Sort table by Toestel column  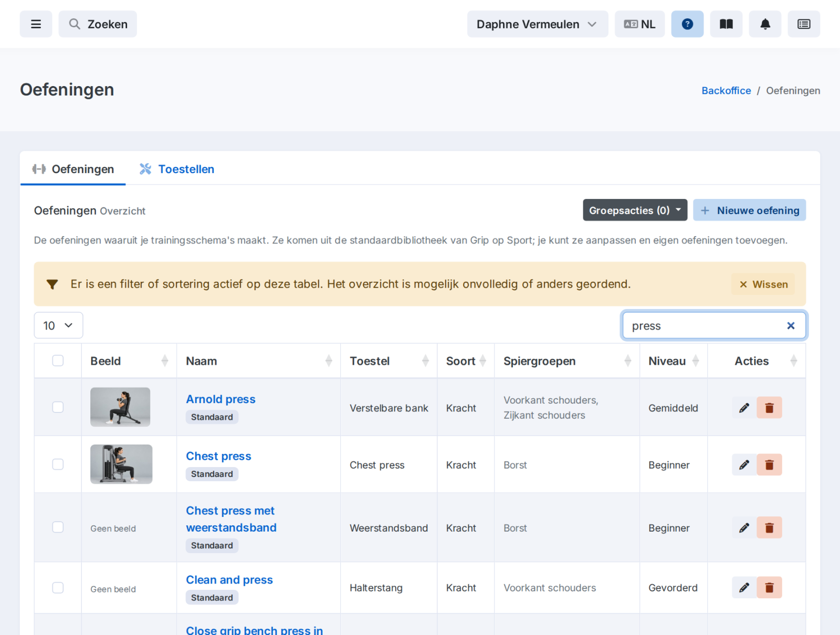tap(389, 361)
